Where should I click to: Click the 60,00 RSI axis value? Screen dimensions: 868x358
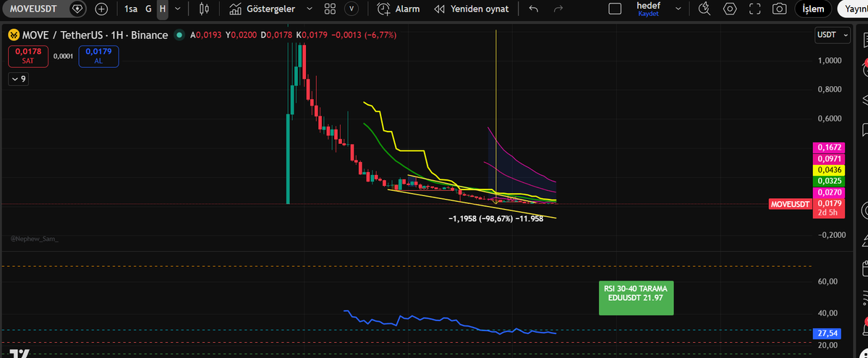[x=827, y=281]
